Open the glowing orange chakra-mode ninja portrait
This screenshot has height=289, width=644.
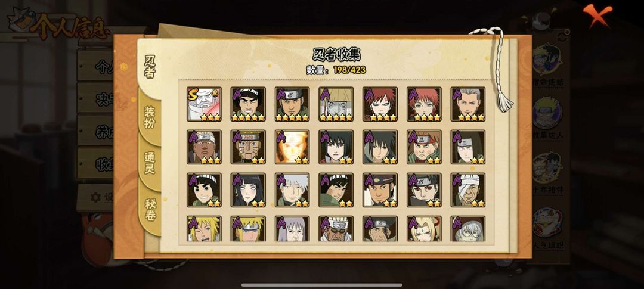click(292, 147)
